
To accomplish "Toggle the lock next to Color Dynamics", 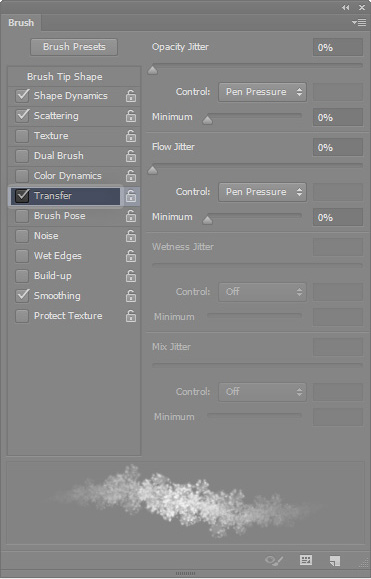I will pyautogui.click(x=131, y=176).
